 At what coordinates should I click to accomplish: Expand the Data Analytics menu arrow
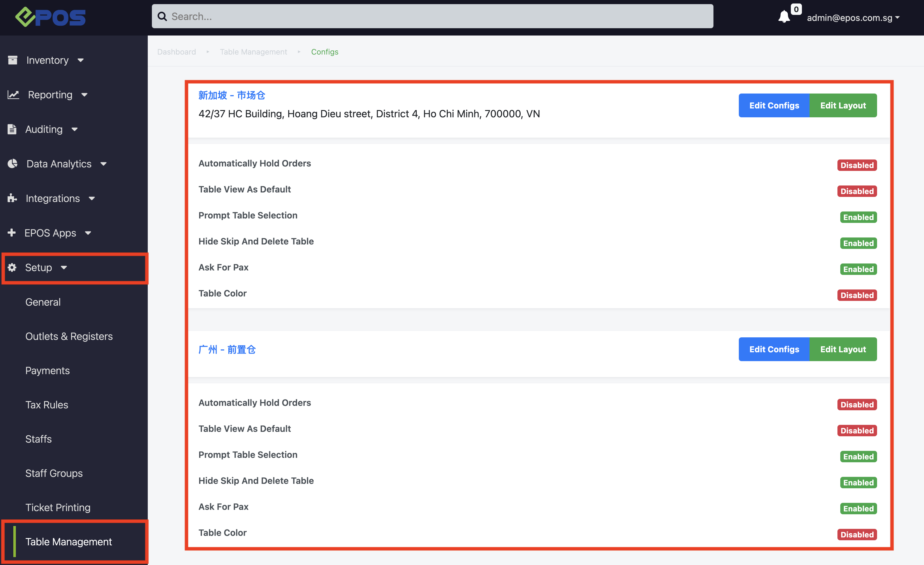tap(103, 164)
